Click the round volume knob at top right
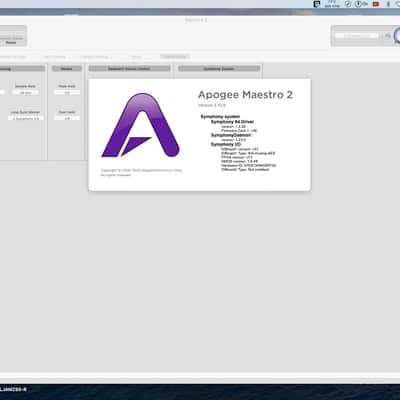This screenshot has width=400, height=400. tap(397, 35)
